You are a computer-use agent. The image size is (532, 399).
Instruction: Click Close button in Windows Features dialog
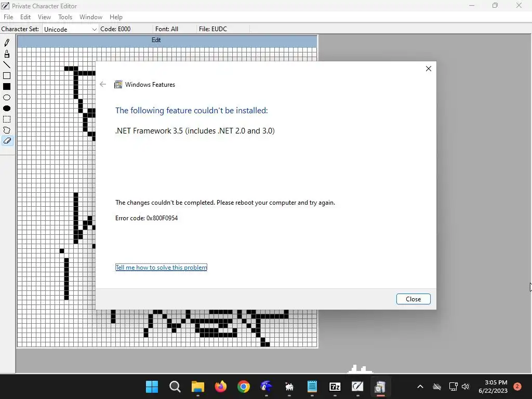click(413, 299)
